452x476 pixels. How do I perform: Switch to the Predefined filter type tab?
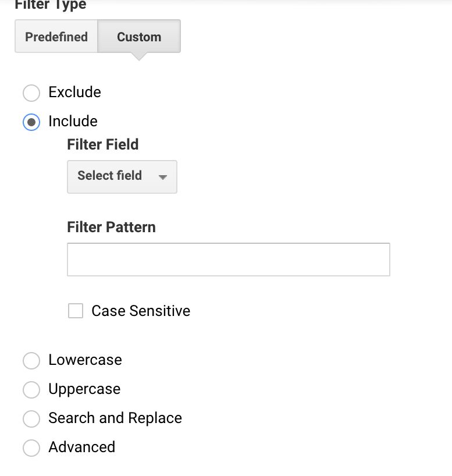[x=56, y=37]
